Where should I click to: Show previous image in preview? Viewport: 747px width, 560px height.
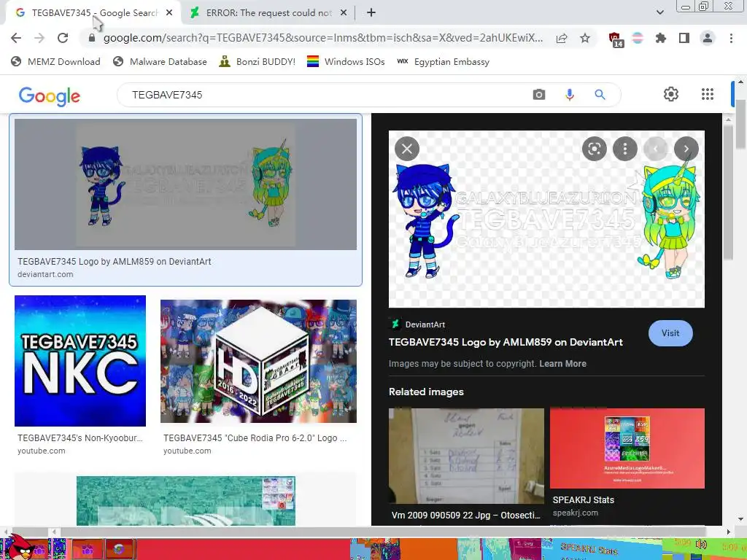point(656,149)
